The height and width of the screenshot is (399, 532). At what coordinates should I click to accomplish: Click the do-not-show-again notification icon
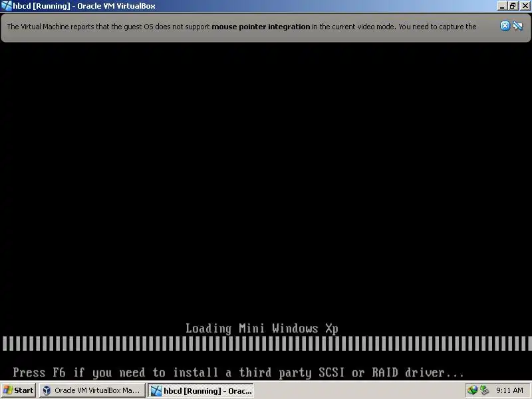coord(518,26)
